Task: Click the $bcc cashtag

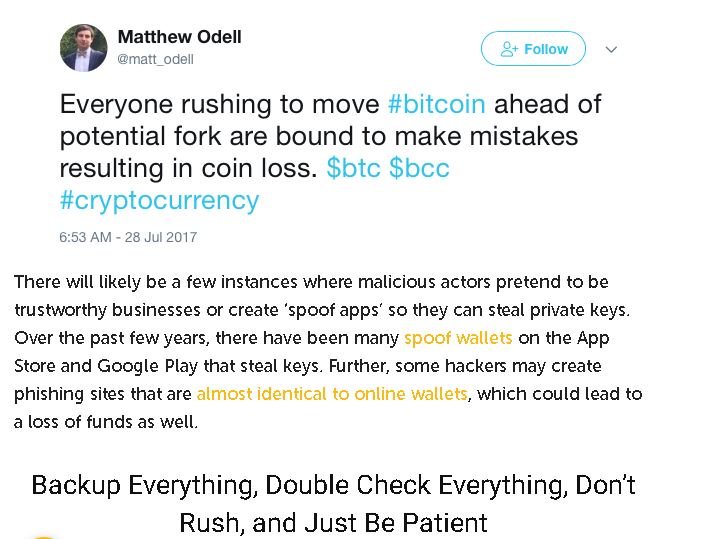Action: [419, 168]
